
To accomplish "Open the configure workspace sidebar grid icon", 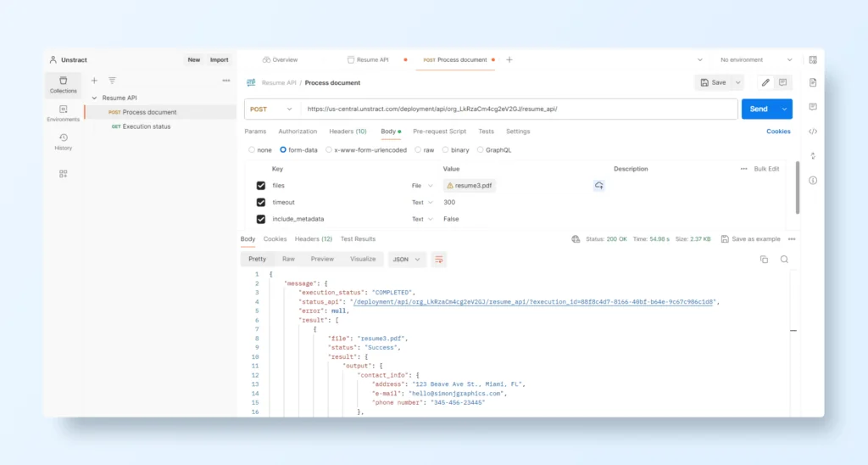I will point(63,173).
